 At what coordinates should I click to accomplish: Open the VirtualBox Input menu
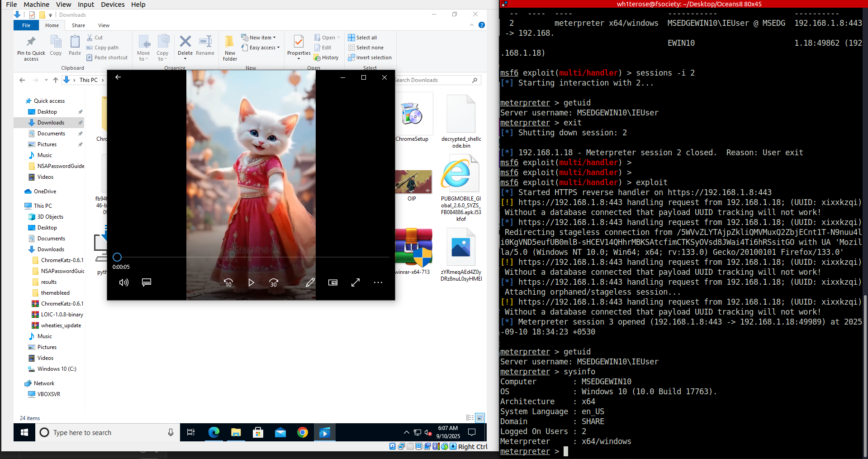tap(86, 5)
